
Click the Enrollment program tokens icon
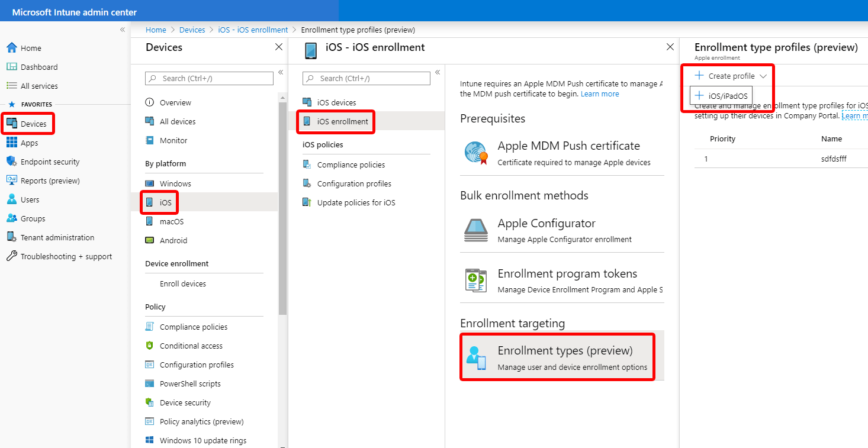[x=475, y=281]
